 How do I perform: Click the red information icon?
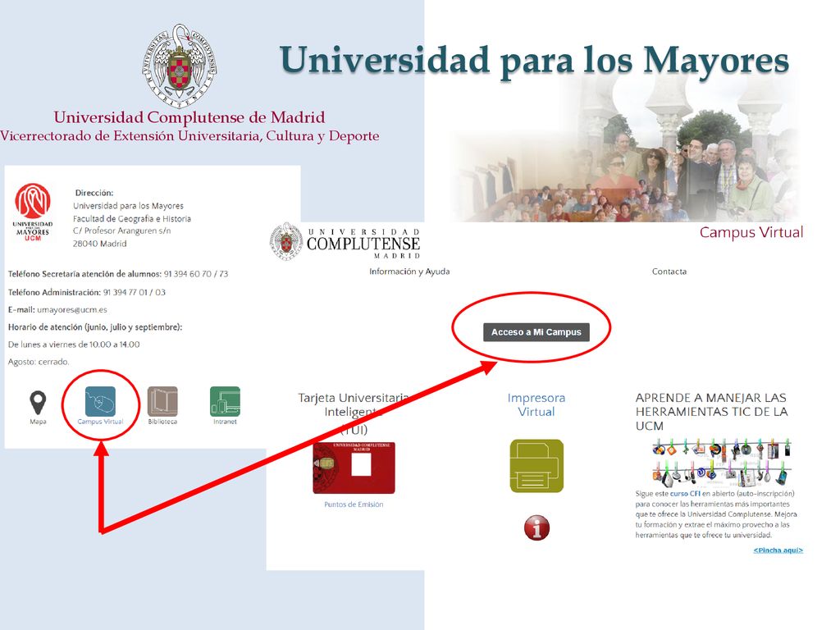(536, 527)
